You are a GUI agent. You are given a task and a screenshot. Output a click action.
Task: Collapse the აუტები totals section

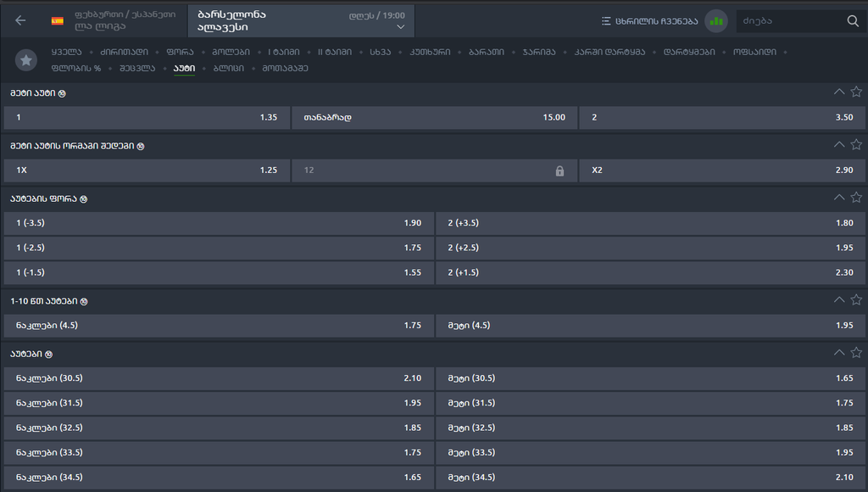[x=839, y=352]
